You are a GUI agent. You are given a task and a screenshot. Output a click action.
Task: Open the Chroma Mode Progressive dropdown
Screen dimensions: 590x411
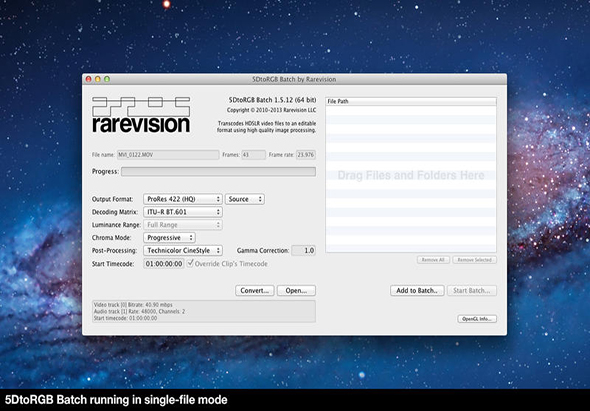click(x=169, y=237)
